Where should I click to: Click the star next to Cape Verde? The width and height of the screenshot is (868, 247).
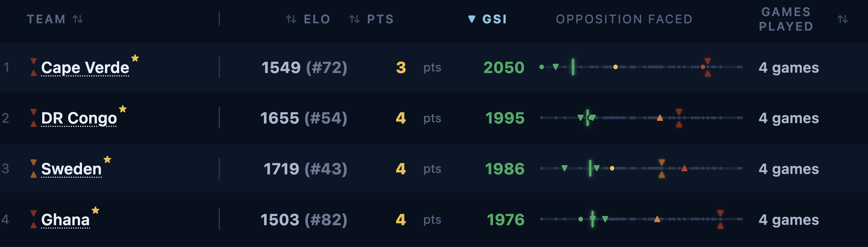(135, 58)
